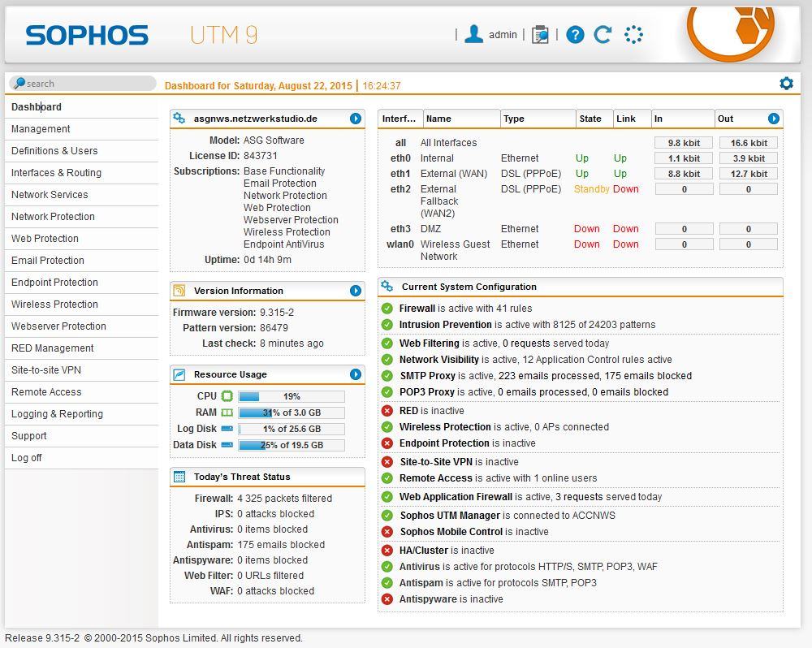Viewport: 812px width, 648px height.
Task: Expand the asgnws.netzwerkstudio.de panel arrow
Action: (356, 119)
